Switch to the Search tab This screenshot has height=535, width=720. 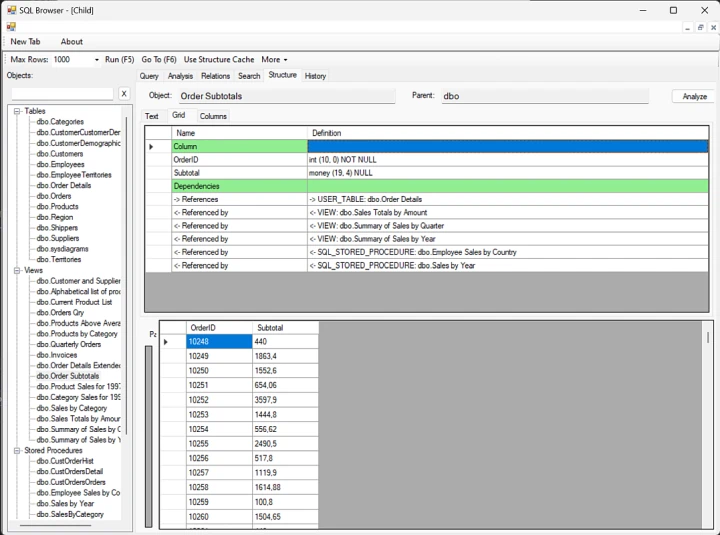click(249, 76)
